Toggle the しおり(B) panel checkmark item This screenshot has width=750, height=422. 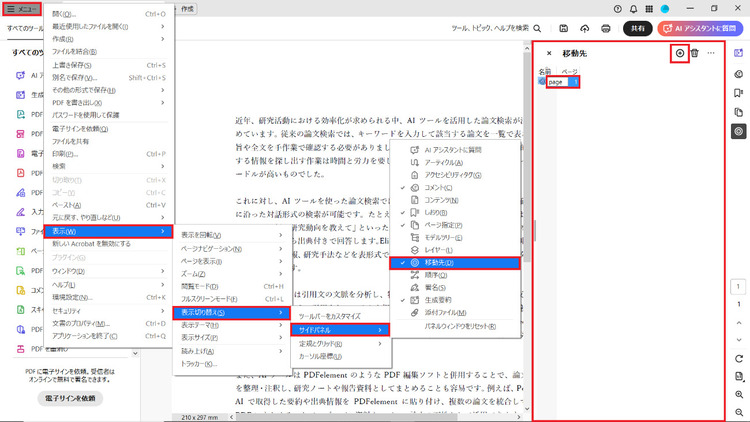click(455, 212)
